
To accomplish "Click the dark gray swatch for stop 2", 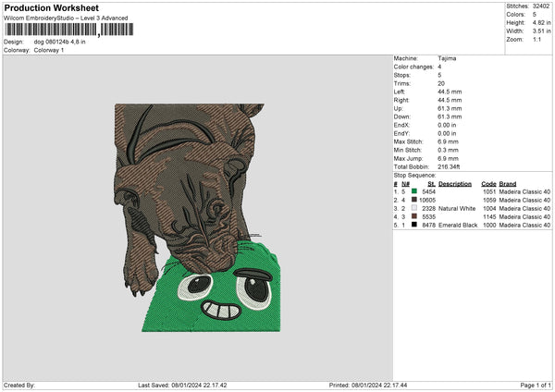I will click(x=414, y=200).
